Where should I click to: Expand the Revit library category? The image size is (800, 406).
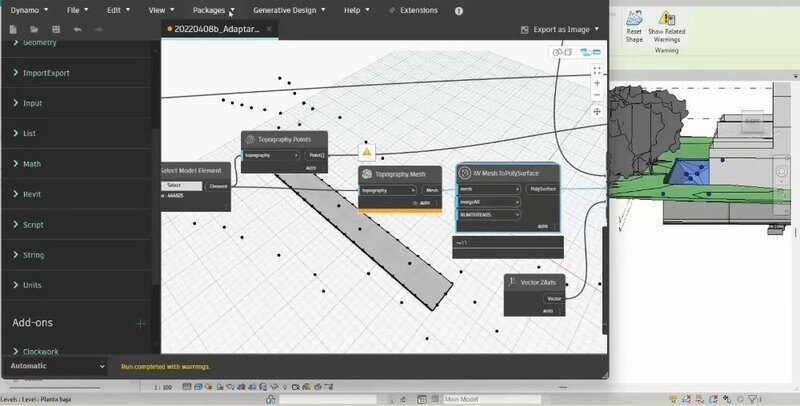click(x=32, y=194)
